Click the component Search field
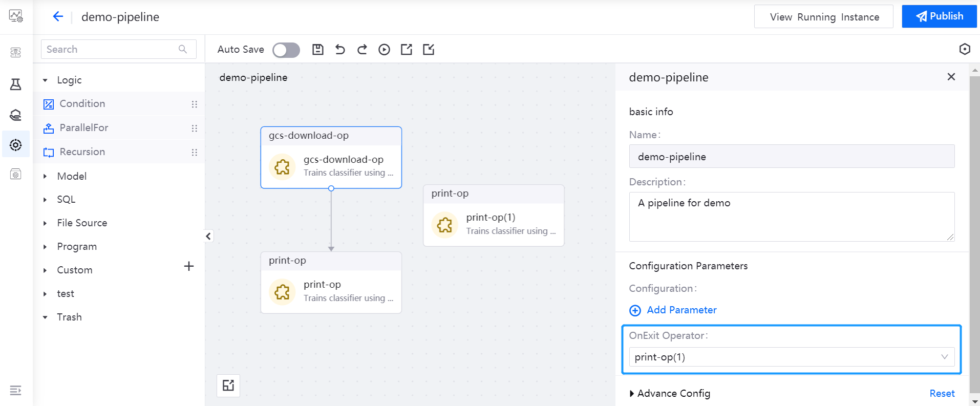 point(119,49)
